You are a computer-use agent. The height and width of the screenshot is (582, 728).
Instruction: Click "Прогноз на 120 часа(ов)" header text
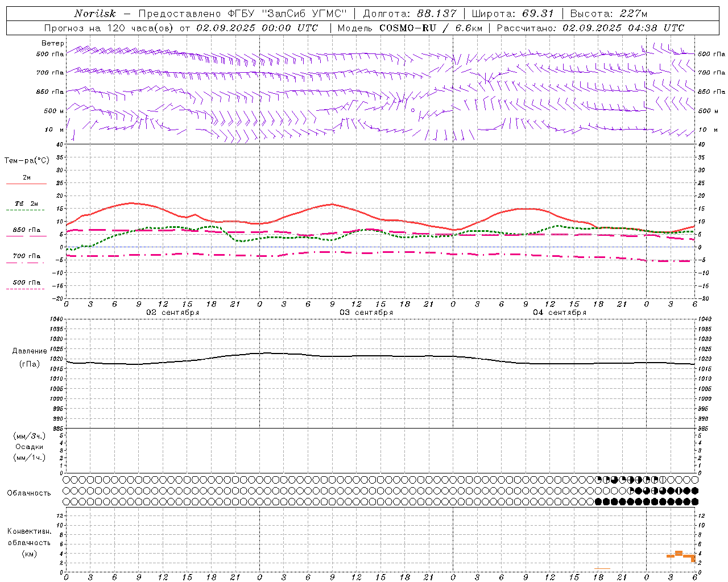(x=110, y=28)
